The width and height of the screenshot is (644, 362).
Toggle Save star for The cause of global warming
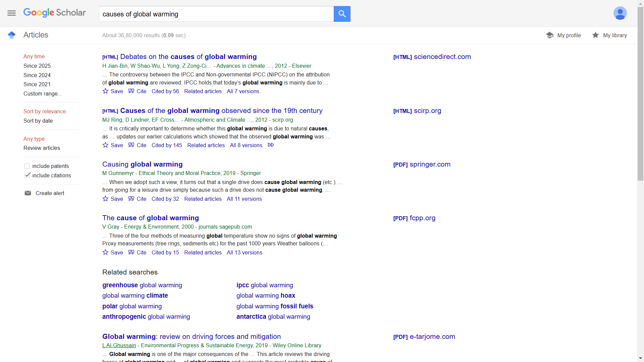105,252
